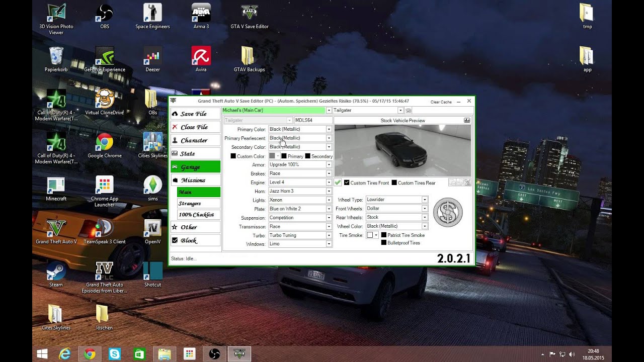Open the Michael's (Main Car) vehicle dropdown
The height and width of the screenshot is (362, 644).
(x=329, y=110)
